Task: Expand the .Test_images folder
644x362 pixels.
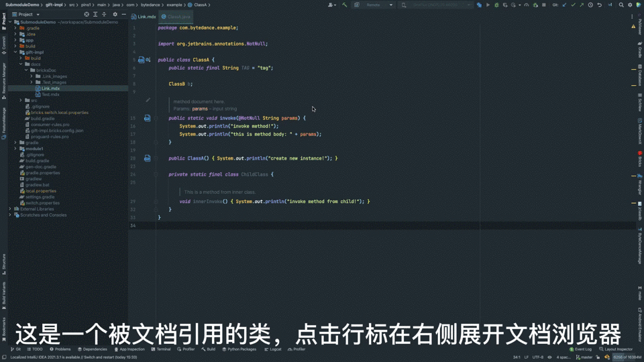Action: (32, 82)
